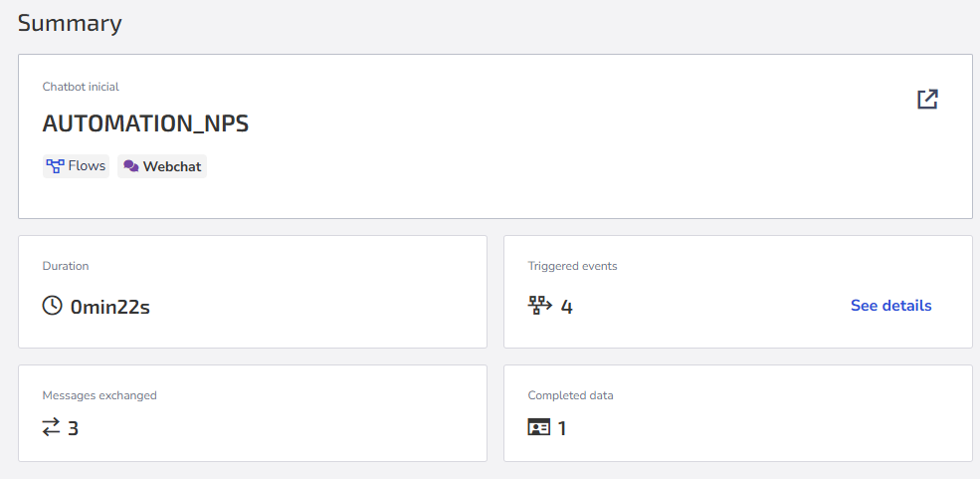Click the Flows diagram icon
Viewport: 980px width, 479px height.
(x=55, y=166)
